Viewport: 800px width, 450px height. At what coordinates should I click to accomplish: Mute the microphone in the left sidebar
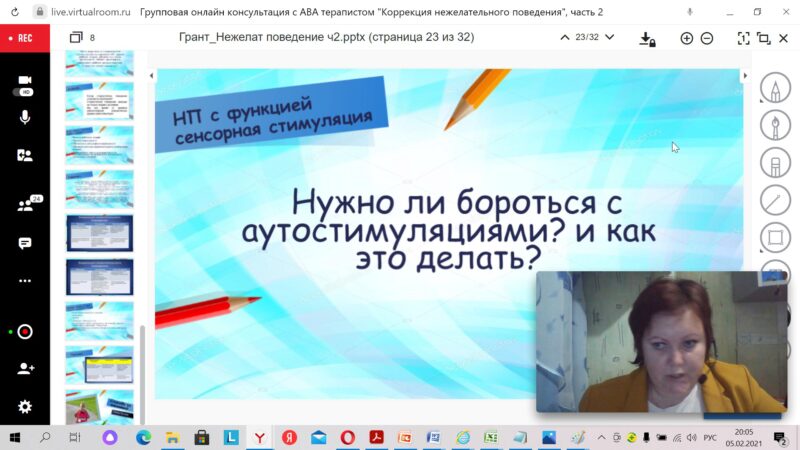(25, 117)
